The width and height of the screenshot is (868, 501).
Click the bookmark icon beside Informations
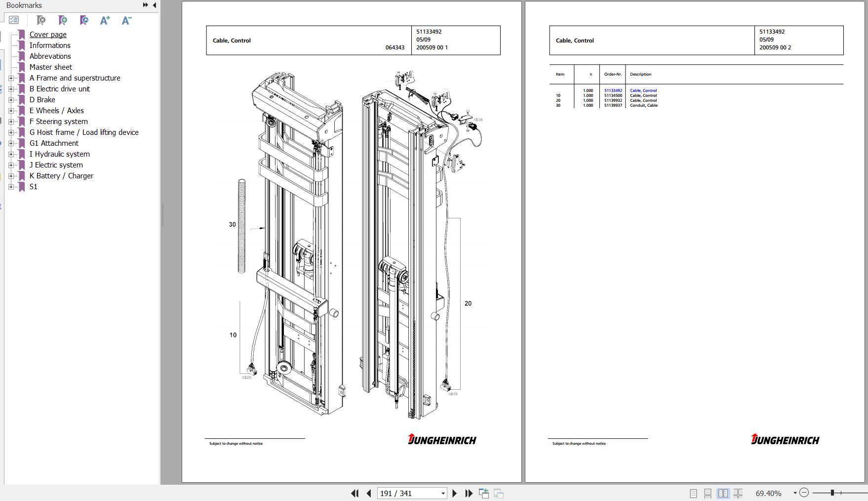pos(22,45)
